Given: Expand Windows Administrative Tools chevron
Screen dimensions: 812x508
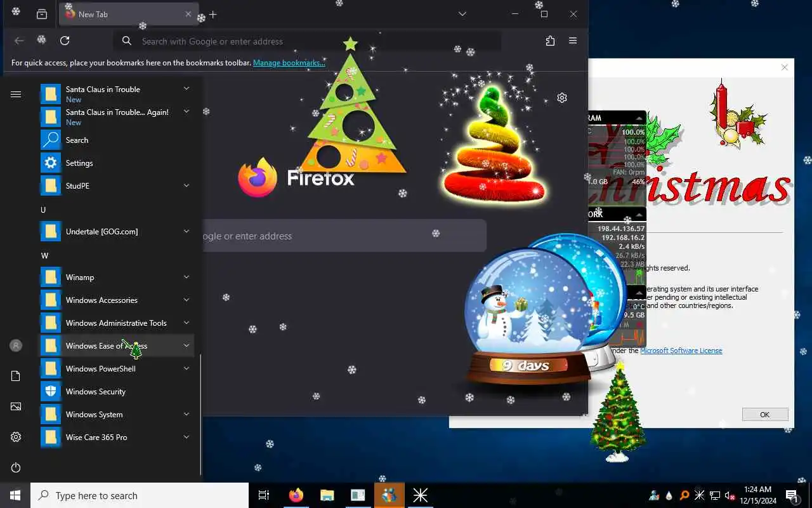Looking at the screenshot, I should [x=187, y=323].
